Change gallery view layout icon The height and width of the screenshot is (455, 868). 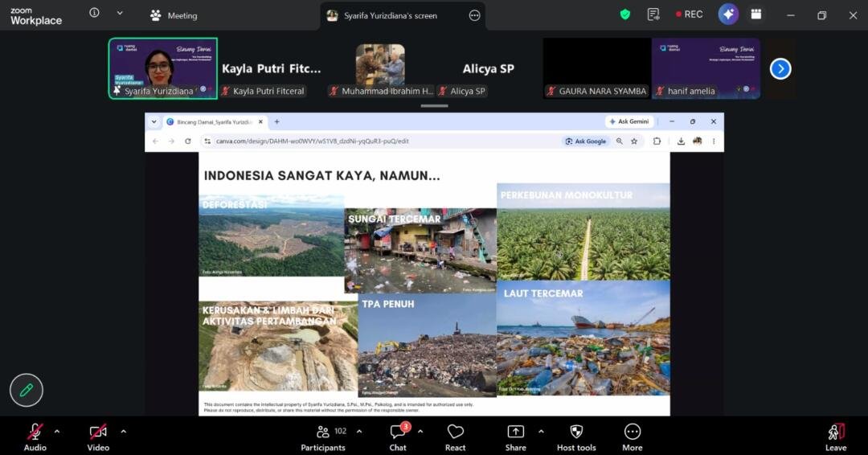[756, 14]
